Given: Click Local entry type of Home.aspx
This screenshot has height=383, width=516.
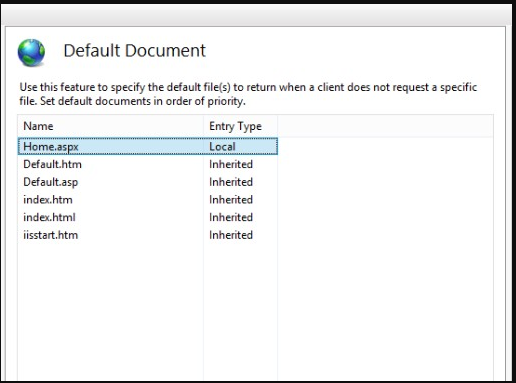Looking at the screenshot, I should [222, 146].
